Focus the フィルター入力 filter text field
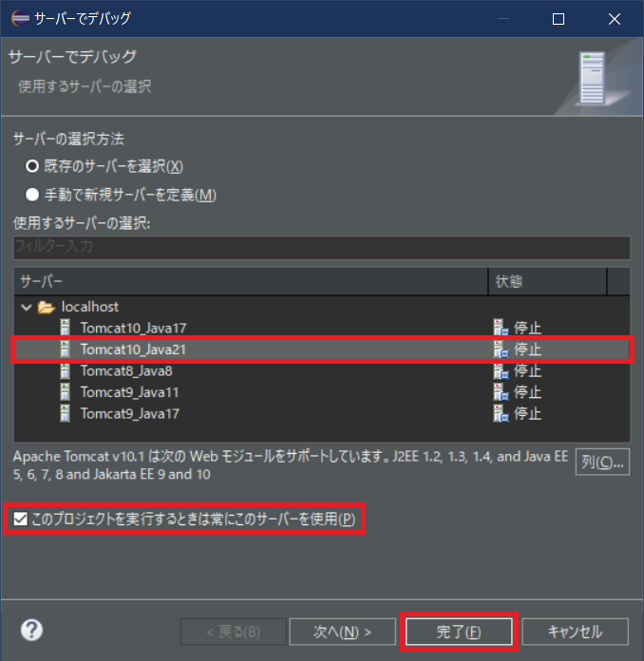 coord(322,247)
